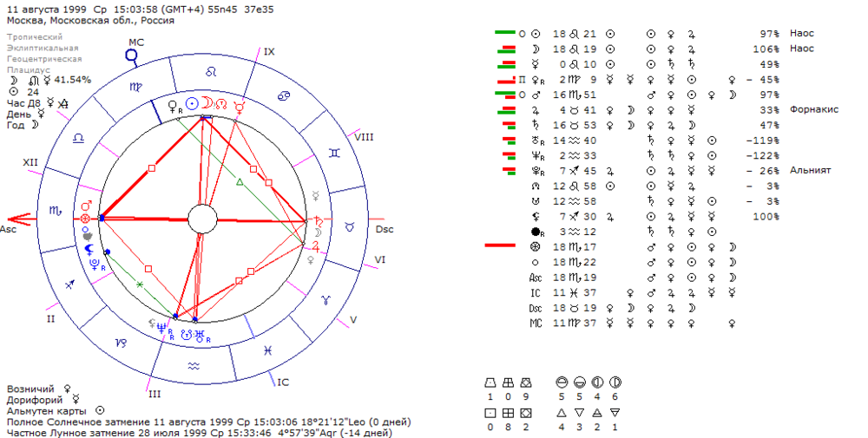This screenshot has width=868, height=438.
Task: Click the Part of Fortune glyph in the wheel
Action: pos(85,219)
